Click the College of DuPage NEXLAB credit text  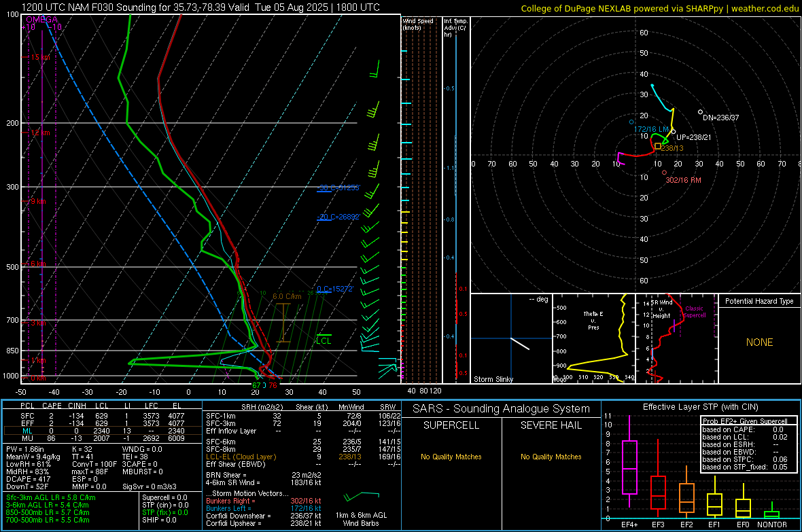[660, 8]
